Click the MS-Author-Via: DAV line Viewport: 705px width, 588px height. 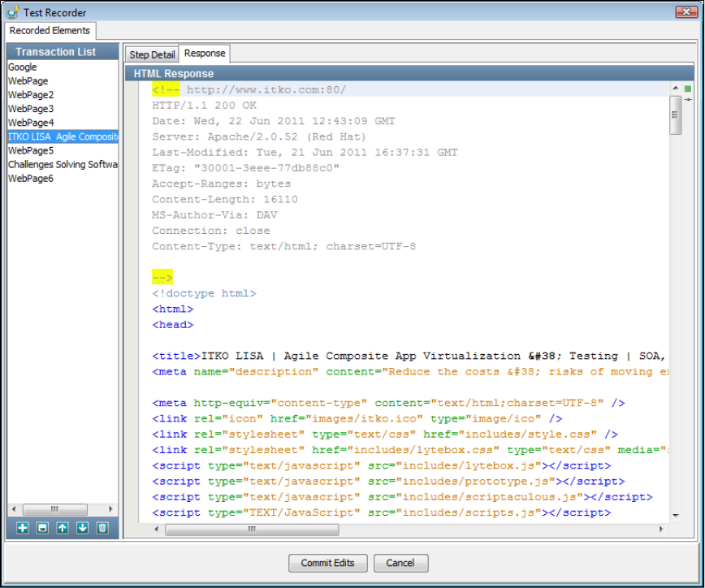pyautogui.click(x=214, y=215)
